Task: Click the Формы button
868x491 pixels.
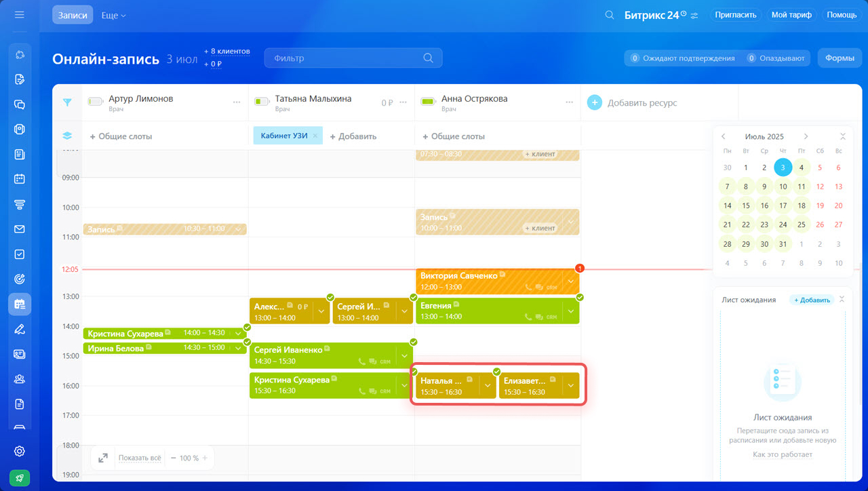Action: pyautogui.click(x=839, y=58)
